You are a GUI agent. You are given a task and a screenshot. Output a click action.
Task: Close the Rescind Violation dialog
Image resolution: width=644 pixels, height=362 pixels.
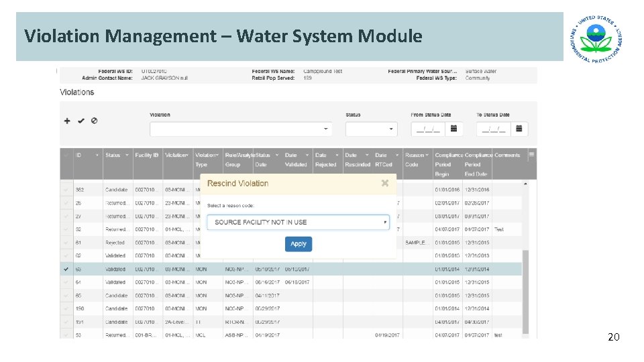tap(385, 183)
